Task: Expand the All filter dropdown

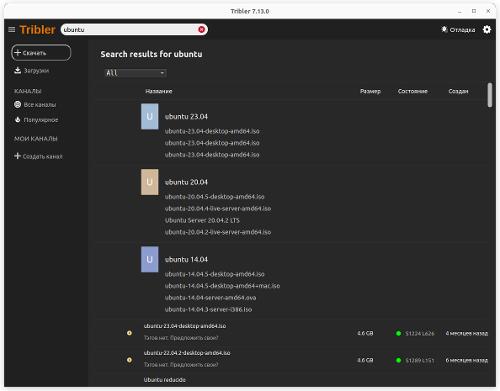Action: coord(136,73)
